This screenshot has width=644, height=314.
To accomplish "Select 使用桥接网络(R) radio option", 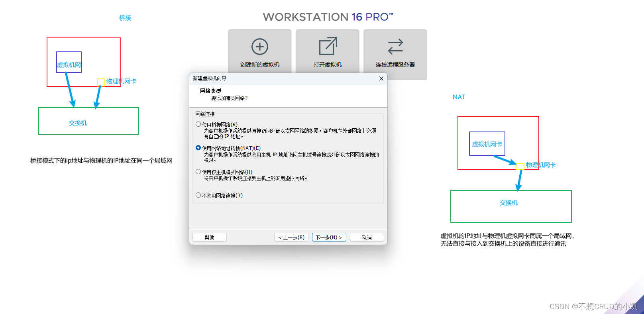I will tap(198, 124).
